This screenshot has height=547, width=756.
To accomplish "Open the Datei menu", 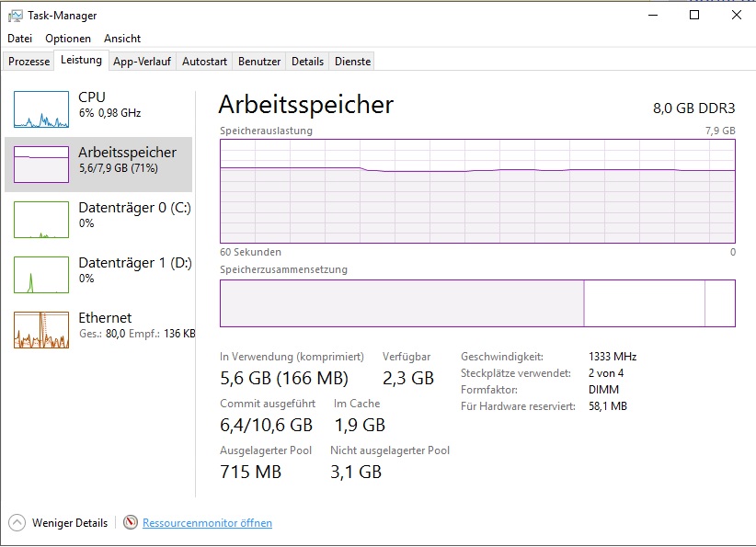I will tap(19, 39).
